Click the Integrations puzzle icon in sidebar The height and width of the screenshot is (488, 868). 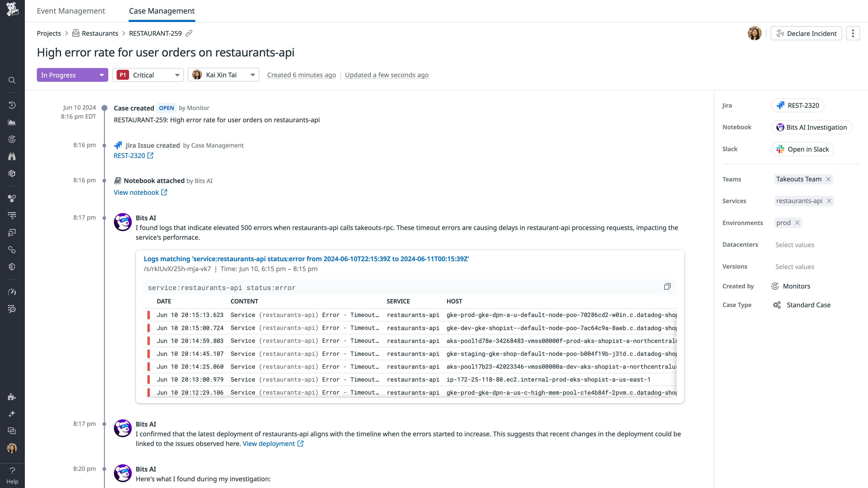(x=12, y=396)
